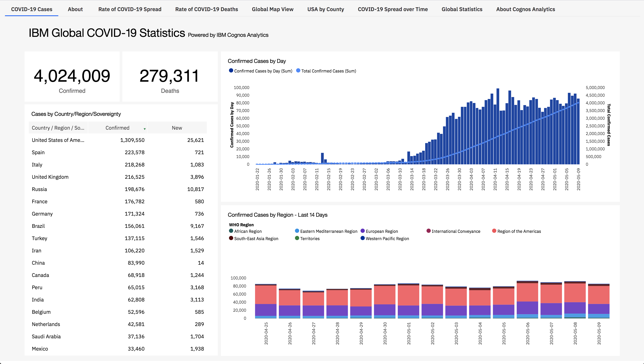Click the Powered by IBM Cognos Analytics text
Image resolution: width=644 pixels, height=364 pixels.
[x=228, y=35]
